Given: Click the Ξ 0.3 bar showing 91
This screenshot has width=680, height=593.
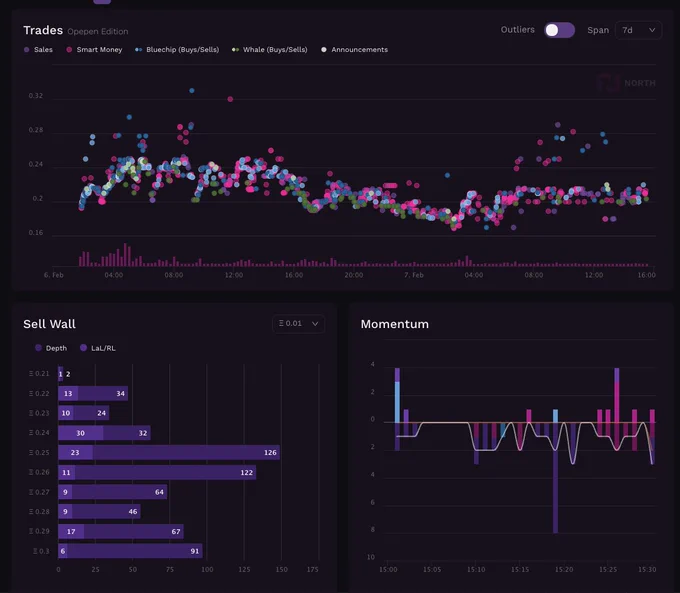Looking at the screenshot, I should 135,551.
